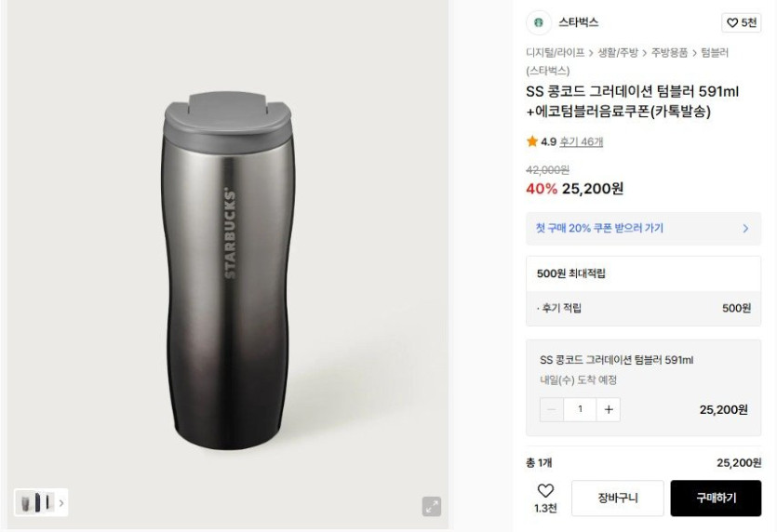This screenshot has height=532, width=777.
Task: Open the 디지털/라이프 breadcrumb category
Action: (555, 53)
